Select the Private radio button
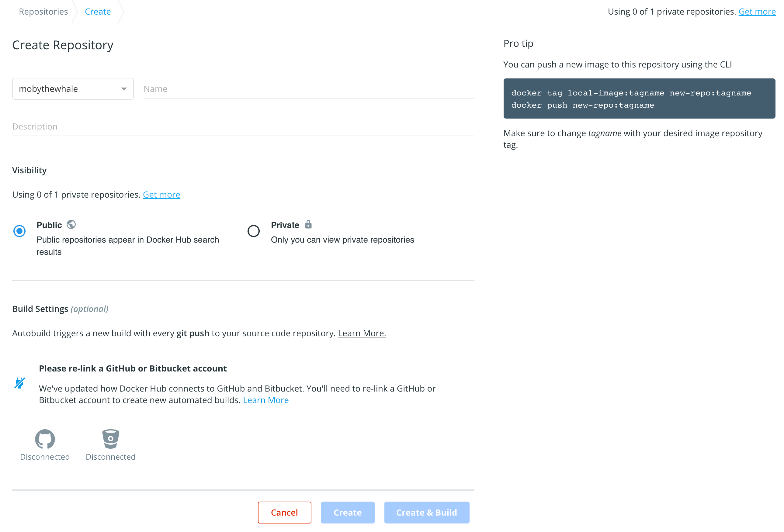784x532 pixels. point(252,230)
